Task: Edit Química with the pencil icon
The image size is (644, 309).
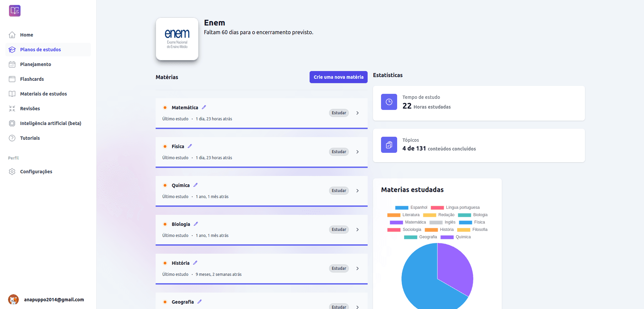Action: click(x=196, y=185)
